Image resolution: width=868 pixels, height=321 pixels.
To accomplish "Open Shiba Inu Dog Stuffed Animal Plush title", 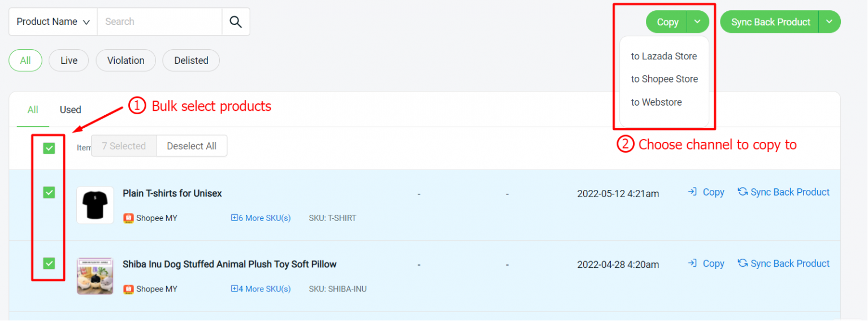I will 229,264.
